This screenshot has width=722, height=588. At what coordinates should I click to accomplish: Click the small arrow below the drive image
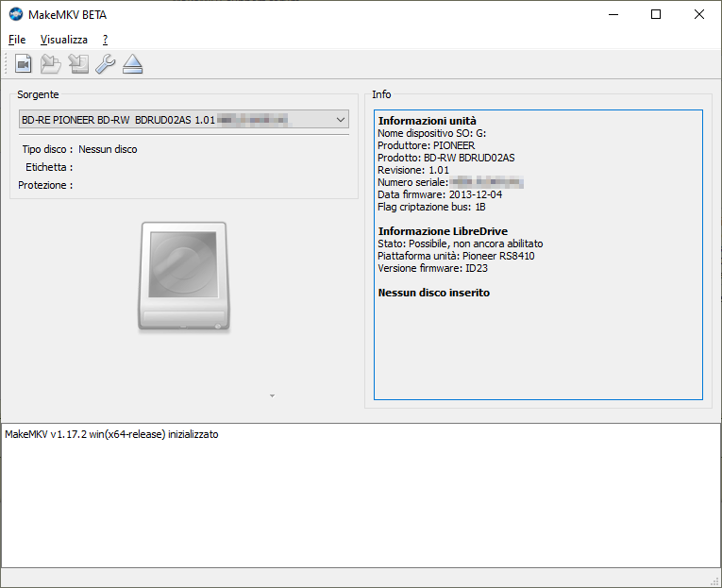tap(272, 396)
